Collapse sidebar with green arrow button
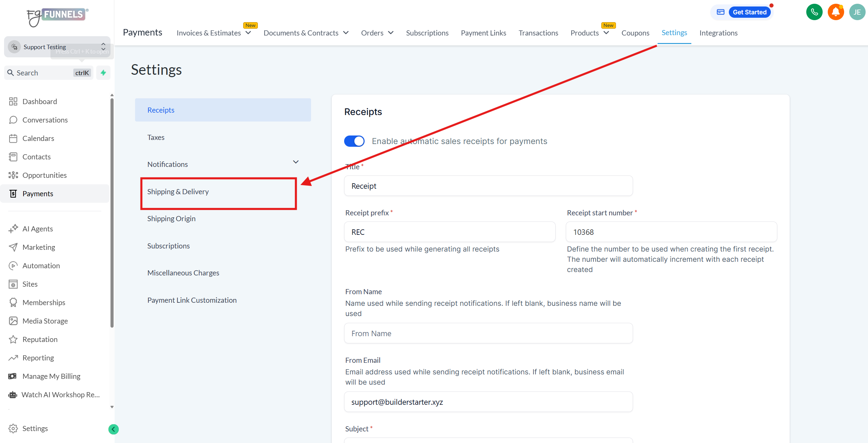 [114, 429]
